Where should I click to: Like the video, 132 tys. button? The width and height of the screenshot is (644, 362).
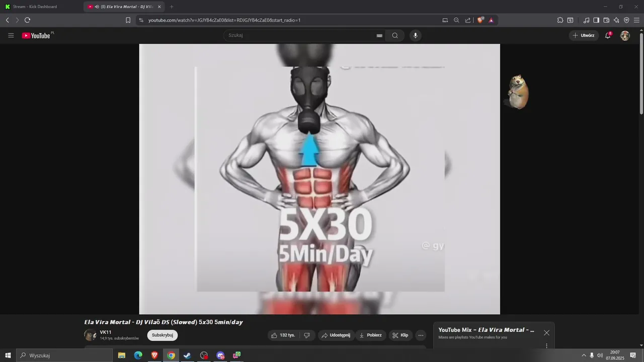[283, 335]
